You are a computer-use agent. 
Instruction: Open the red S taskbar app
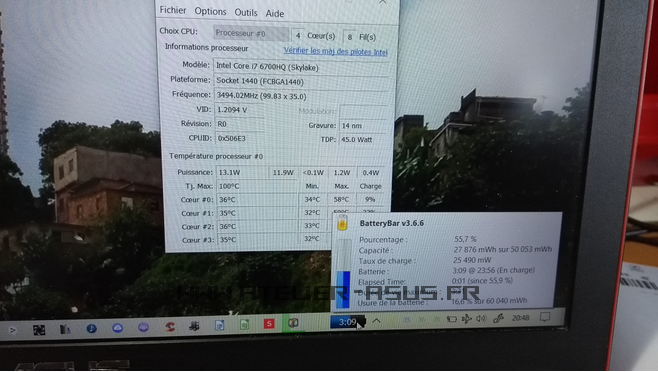[x=269, y=324]
